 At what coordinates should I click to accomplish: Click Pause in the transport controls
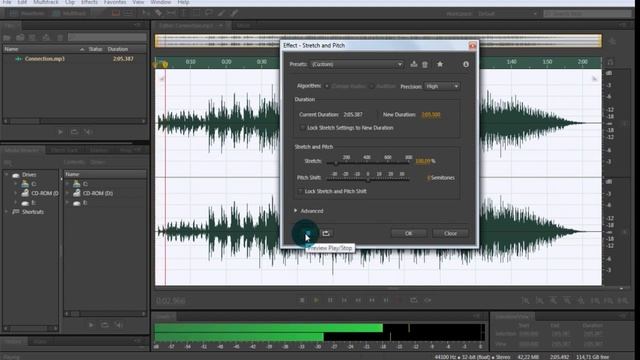point(330,300)
